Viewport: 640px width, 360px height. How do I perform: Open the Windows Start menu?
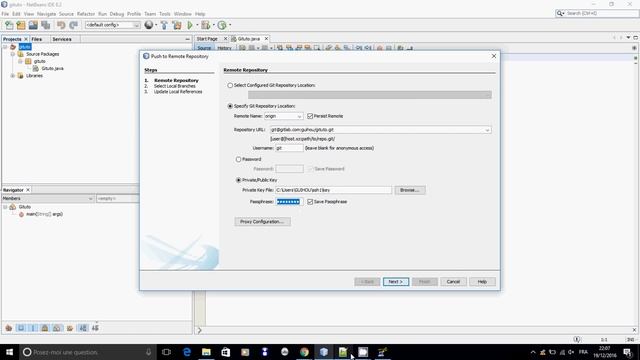pyautogui.click(x=9, y=352)
